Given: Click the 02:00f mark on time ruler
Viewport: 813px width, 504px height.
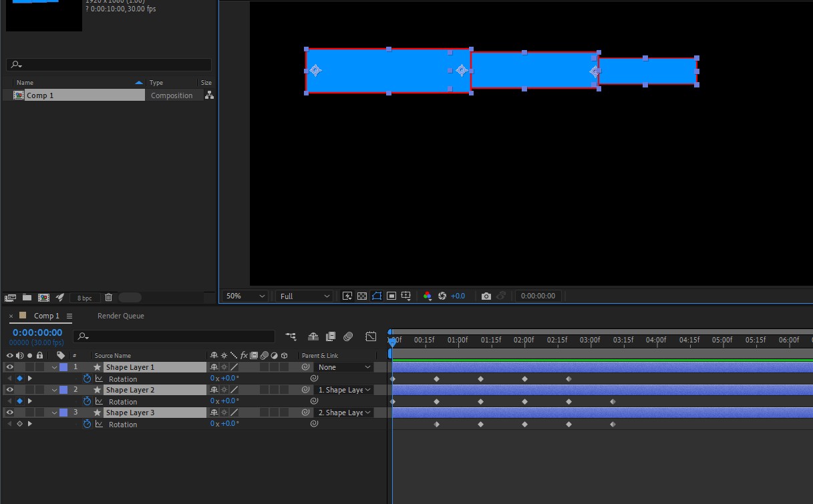Looking at the screenshot, I should (x=524, y=340).
